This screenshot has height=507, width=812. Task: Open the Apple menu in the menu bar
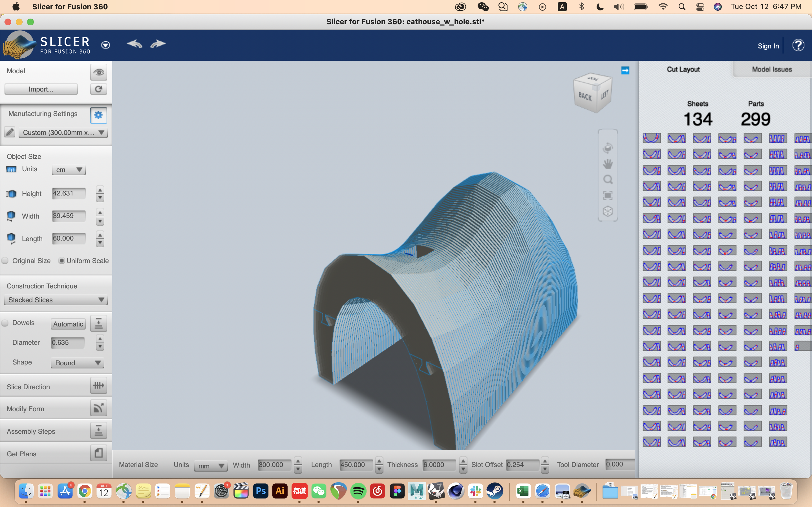(x=16, y=6)
